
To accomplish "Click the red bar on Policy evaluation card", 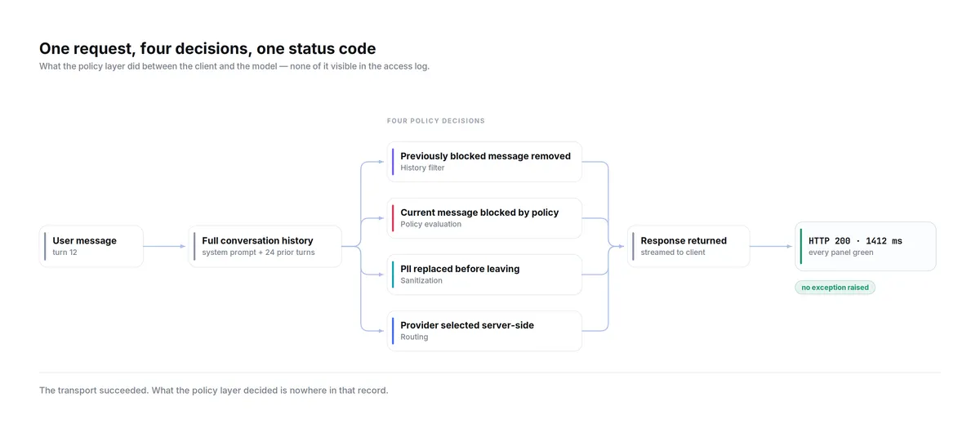I will click(x=393, y=218).
